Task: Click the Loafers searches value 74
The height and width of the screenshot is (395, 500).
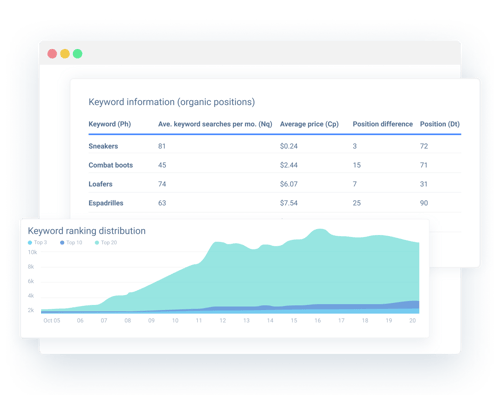Action: 162,184
